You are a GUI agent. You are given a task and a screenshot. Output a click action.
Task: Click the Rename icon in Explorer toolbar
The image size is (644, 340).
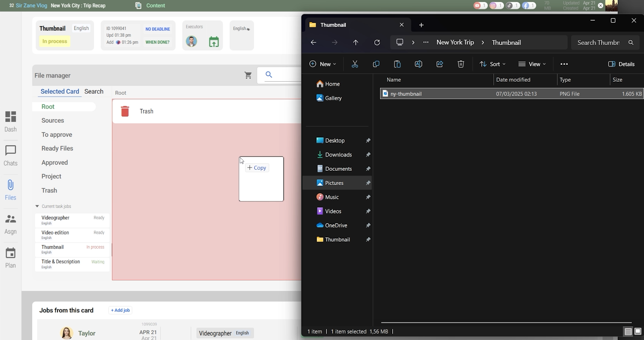click(x=418, y=64)
